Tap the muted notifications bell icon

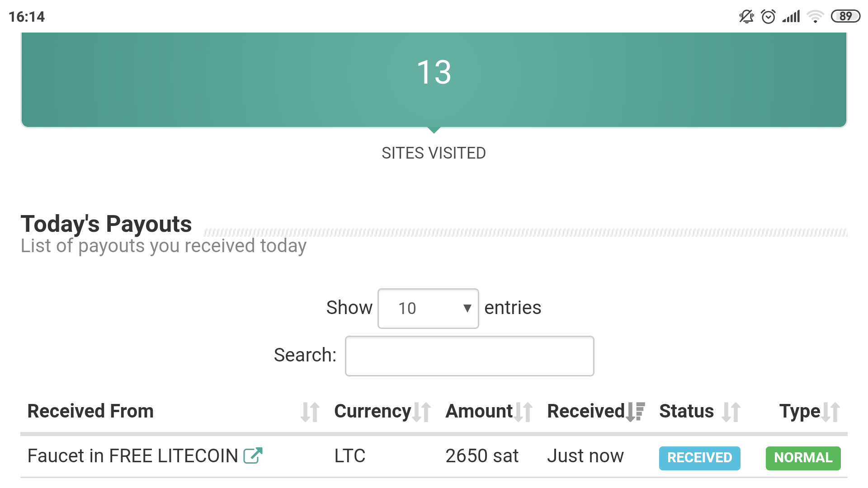click(x=746, y=17)
